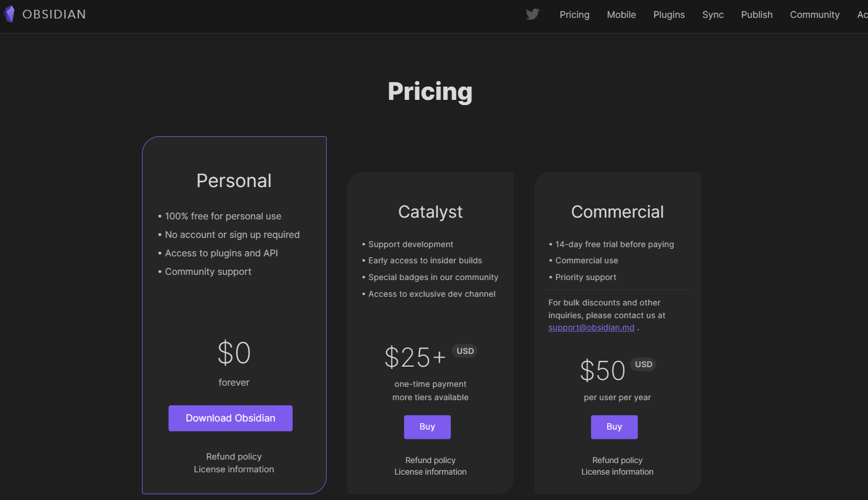This screenshot has width=868, height=500.
Task: Select Sync in the top navigation
Action: 713,14
